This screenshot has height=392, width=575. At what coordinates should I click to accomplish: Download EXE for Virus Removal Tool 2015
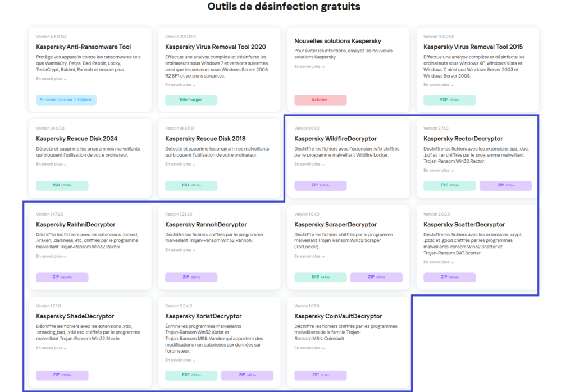[450, 100]
